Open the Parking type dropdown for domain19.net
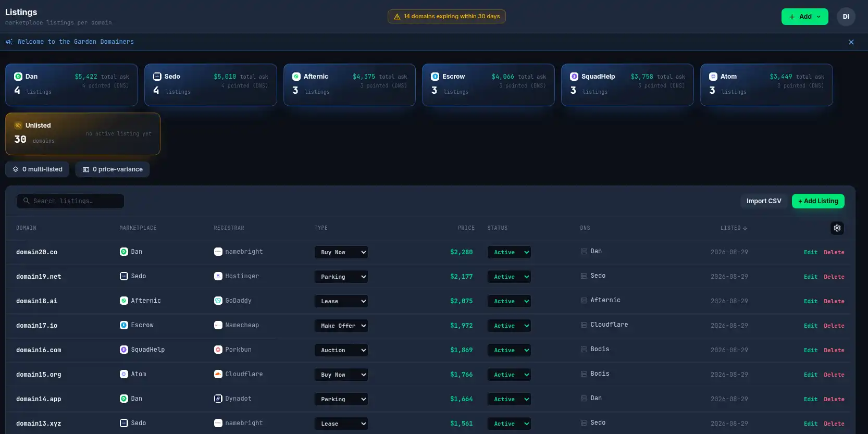868x434 pixels. [x=341, y=277]
